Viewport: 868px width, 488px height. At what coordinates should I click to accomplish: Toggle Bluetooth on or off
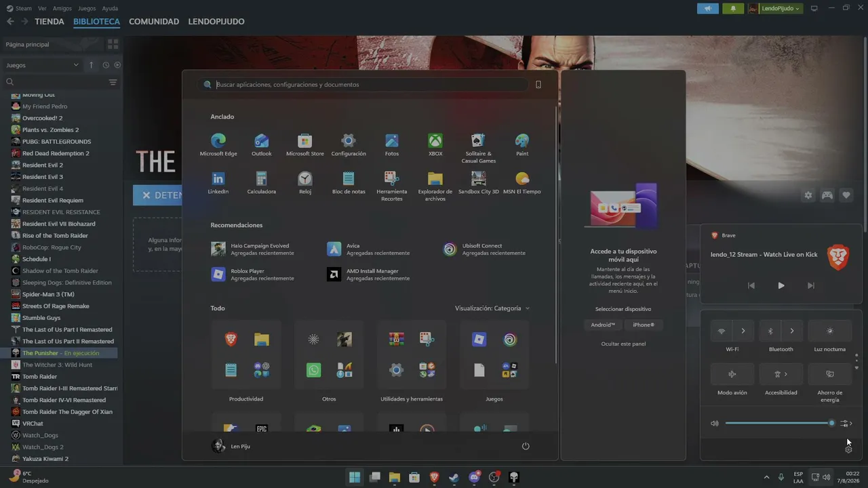click(x=770, y=331)
